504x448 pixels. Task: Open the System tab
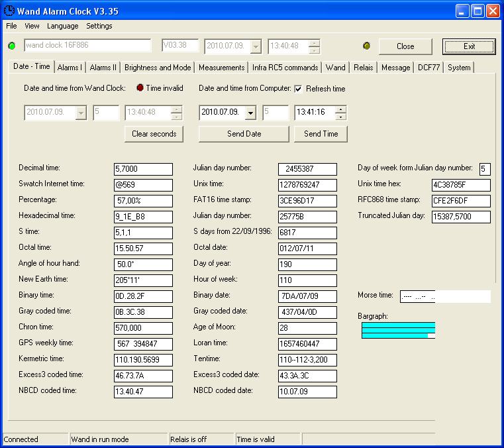459,68
